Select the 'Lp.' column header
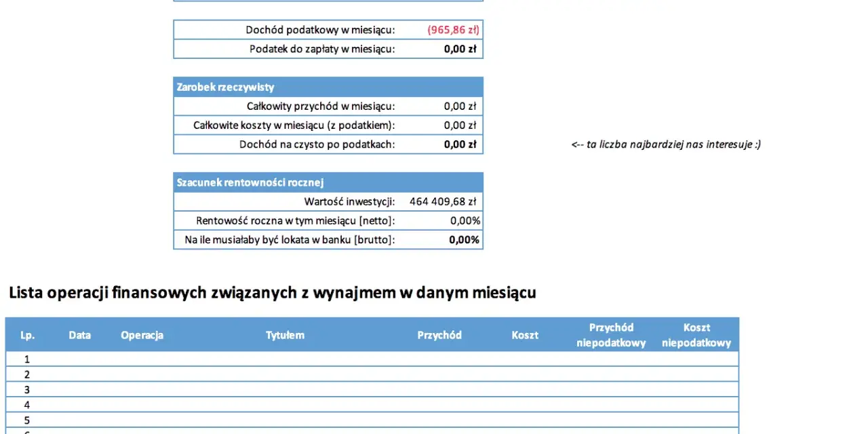868x434 pixels. point(28,335)
